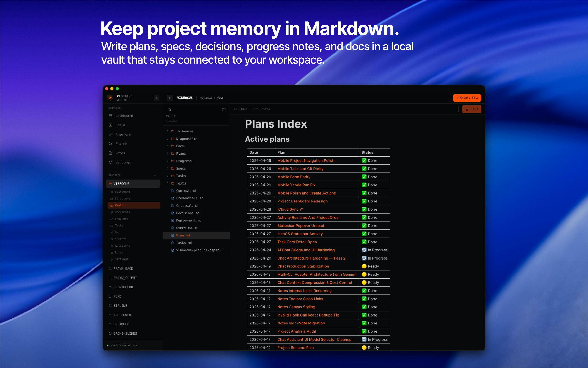Collapse the left sidebar chevron button
Image resolution: width=588 pixels, height=368 pixels.
[156, 98]
